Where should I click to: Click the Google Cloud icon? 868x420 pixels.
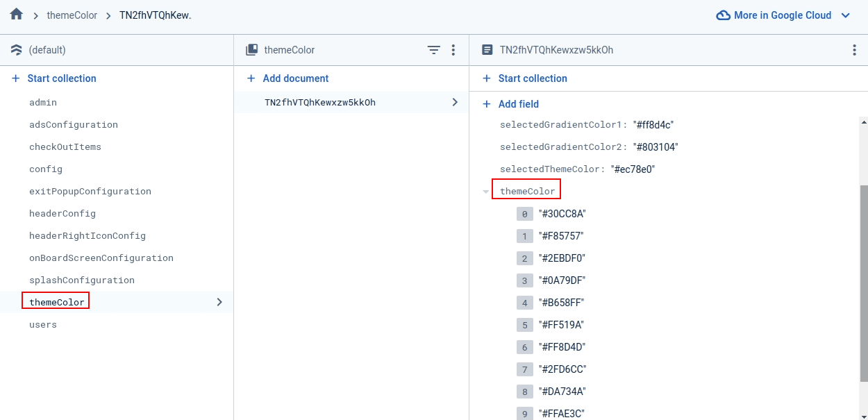click(723, 15)
